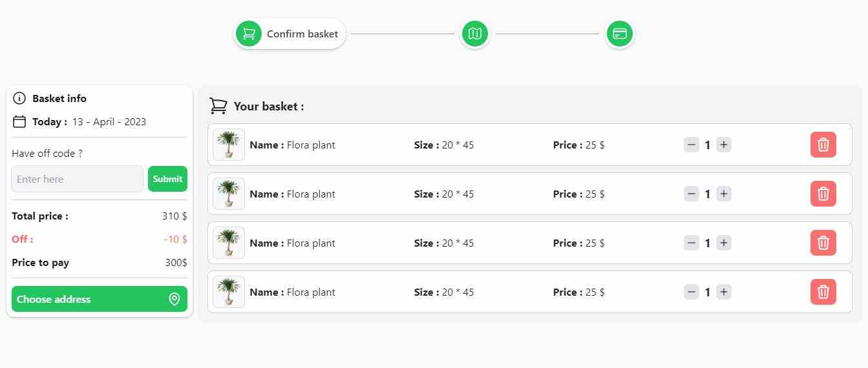Decrease quantity of the fourth Flora plant
Image resolution: width=868 pixels, height=368 pixels.
(692, 292)
